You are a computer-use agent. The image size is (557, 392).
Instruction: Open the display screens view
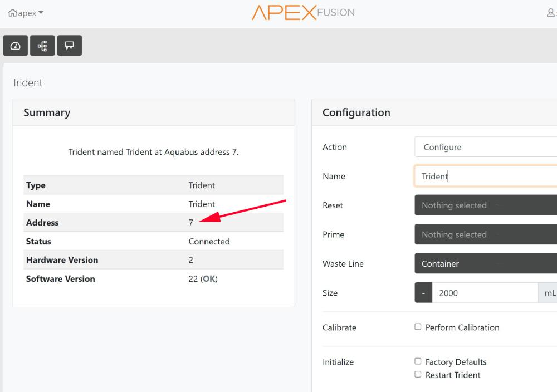(69, 46)
